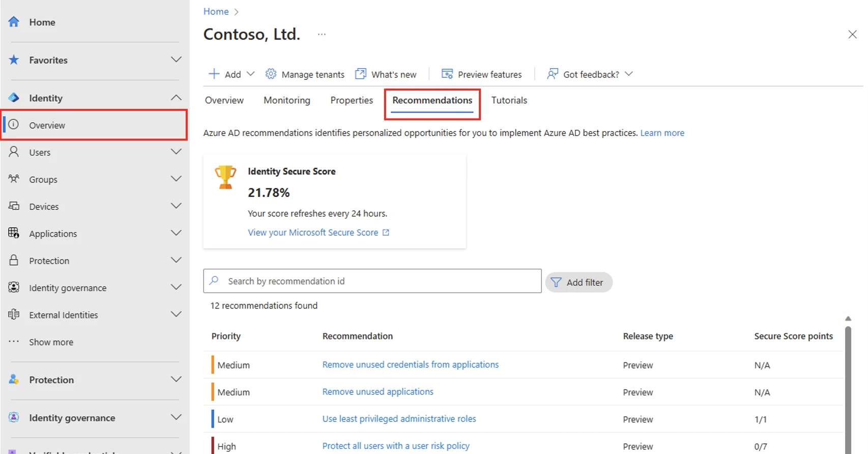Click the Home breadcrumb link
868x454 pixels.
[x=216, y=11]
